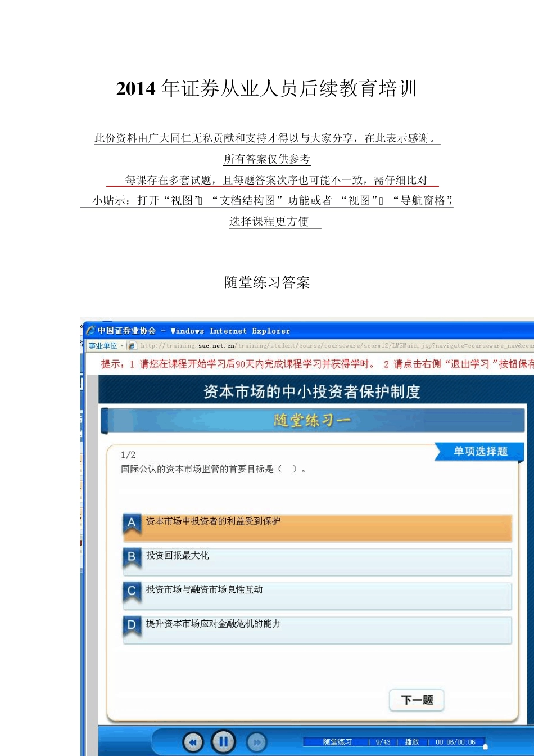Click the course title 资本市场的中小投资者保护制度

[x=312, y=391]
